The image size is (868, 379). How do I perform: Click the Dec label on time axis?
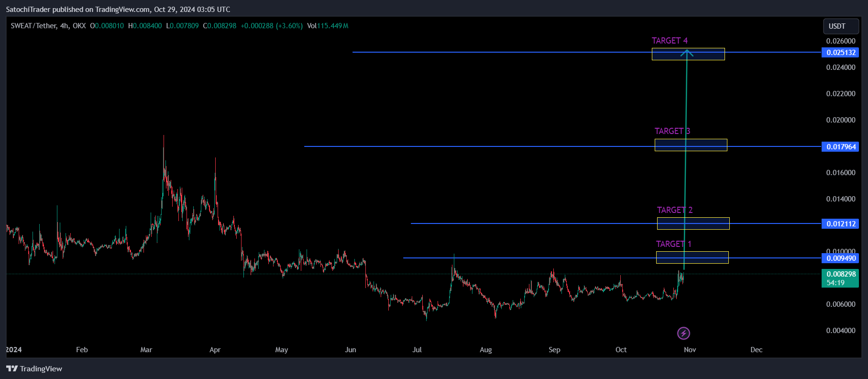tap(757, 350)
